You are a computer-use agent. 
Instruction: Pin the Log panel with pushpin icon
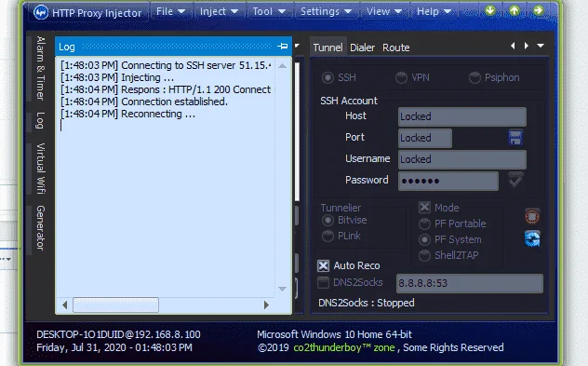[x=283, y=47]
